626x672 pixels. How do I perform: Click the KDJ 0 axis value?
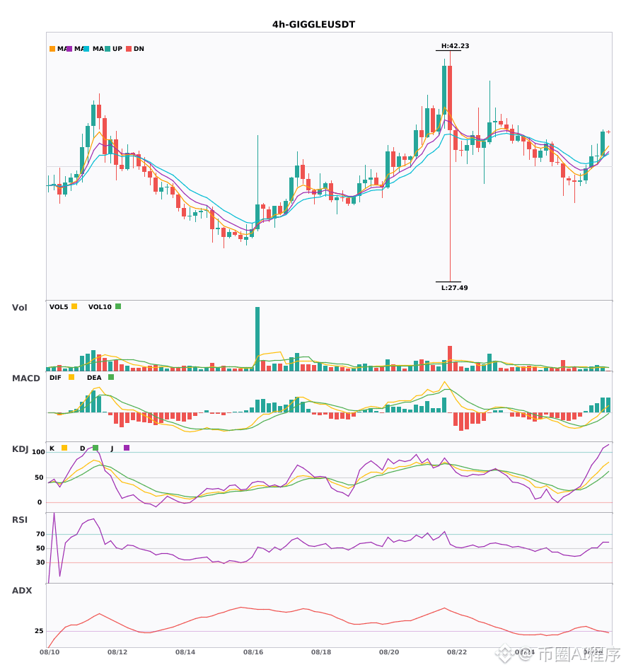tap(40, 502)
